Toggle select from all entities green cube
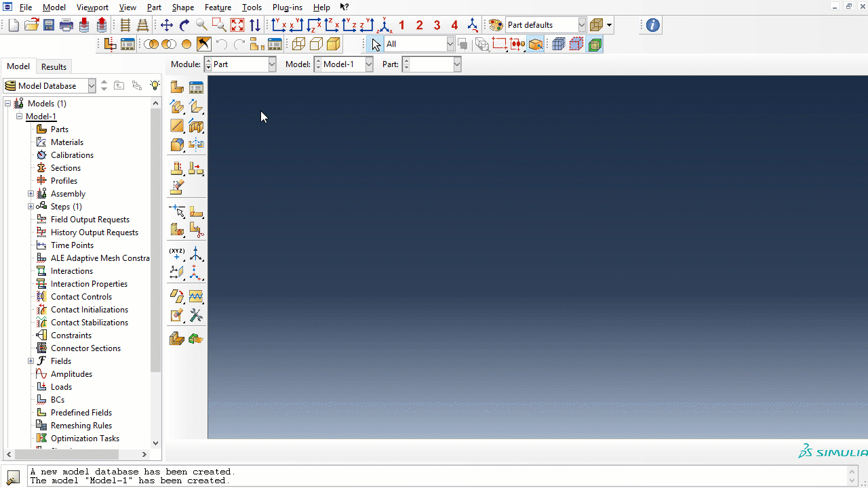This screenshot has width=868, height=488. point(595,44)
